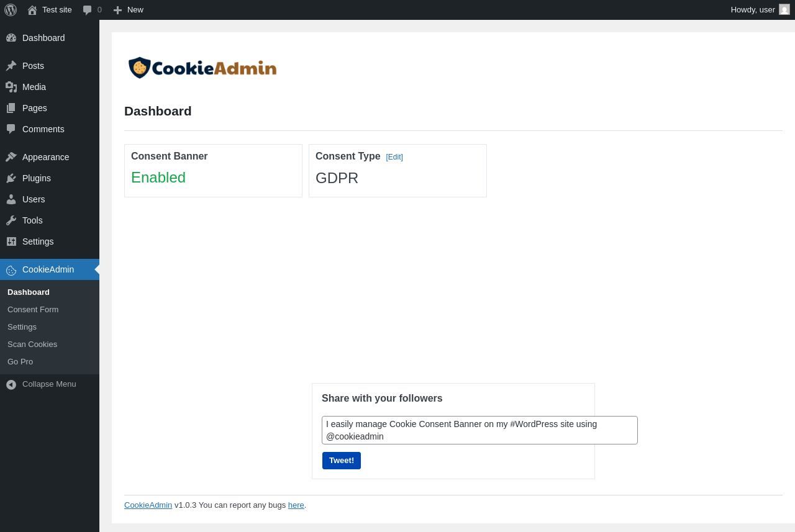Click the Tools wrench icon
This screenshot has width=795, height=532.
[x=11, y=220]
